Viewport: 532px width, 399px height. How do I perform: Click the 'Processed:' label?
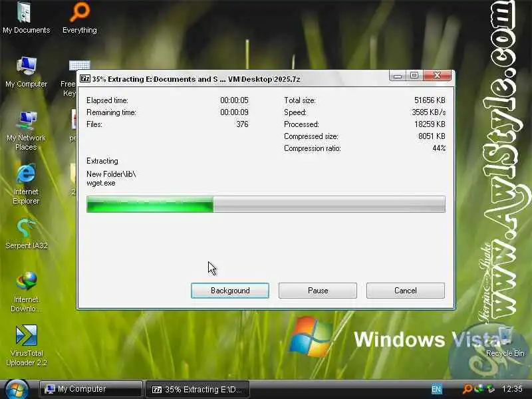point(302,124)
